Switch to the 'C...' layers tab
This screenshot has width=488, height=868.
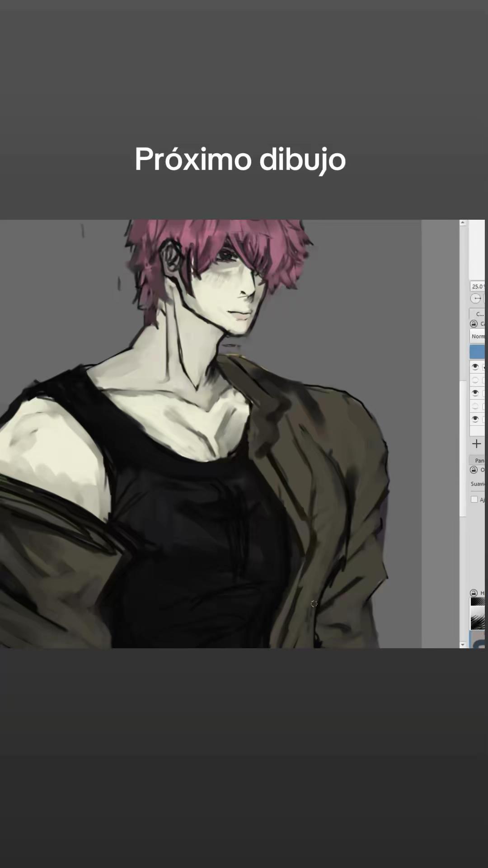pos(477,314)
